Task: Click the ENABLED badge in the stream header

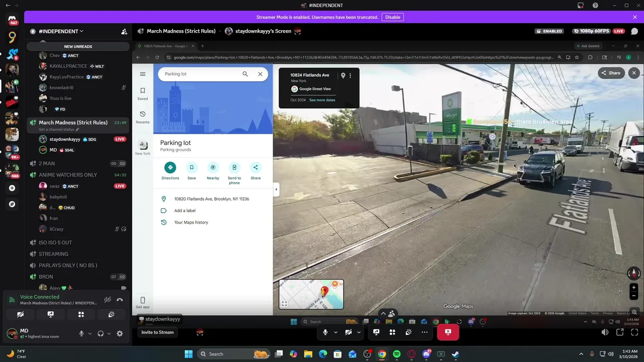Action: click(549, 31)
